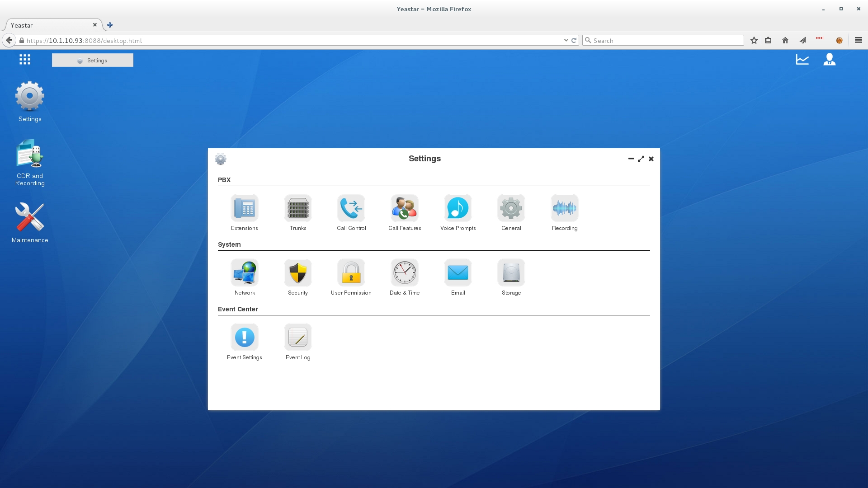Show the URL history dropdown

pyautogui.click(x=566, y=40)
